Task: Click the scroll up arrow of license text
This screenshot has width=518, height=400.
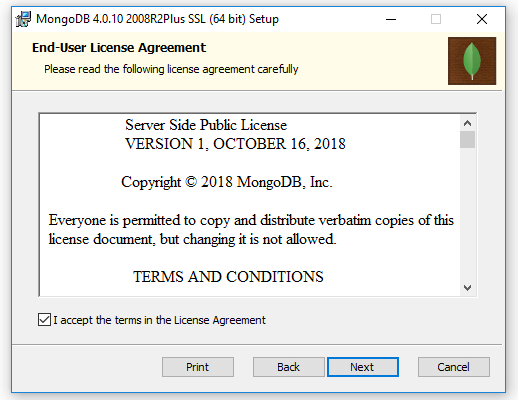Action: pyautogui.click(x=467, y=123)
